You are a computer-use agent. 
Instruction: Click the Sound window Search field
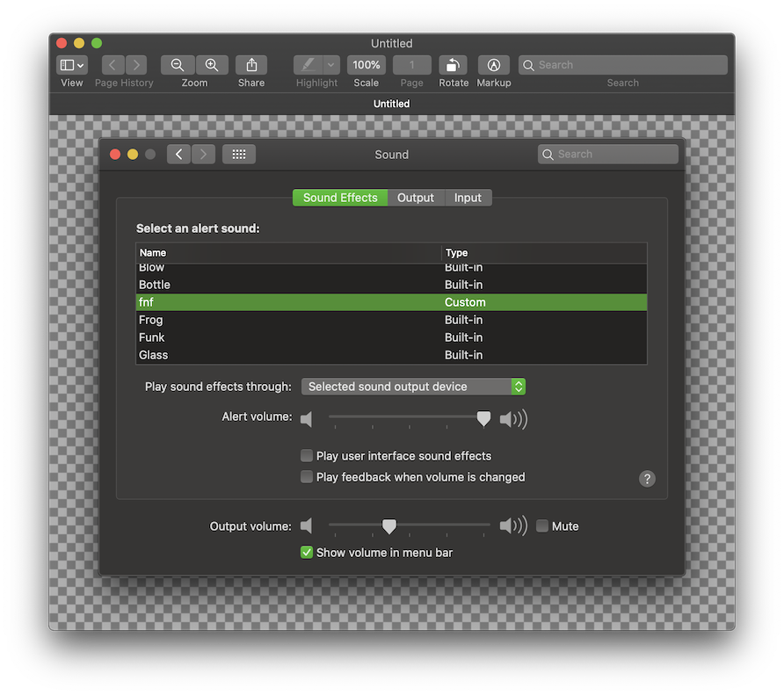pyautogui.click(x=608, y=155)
